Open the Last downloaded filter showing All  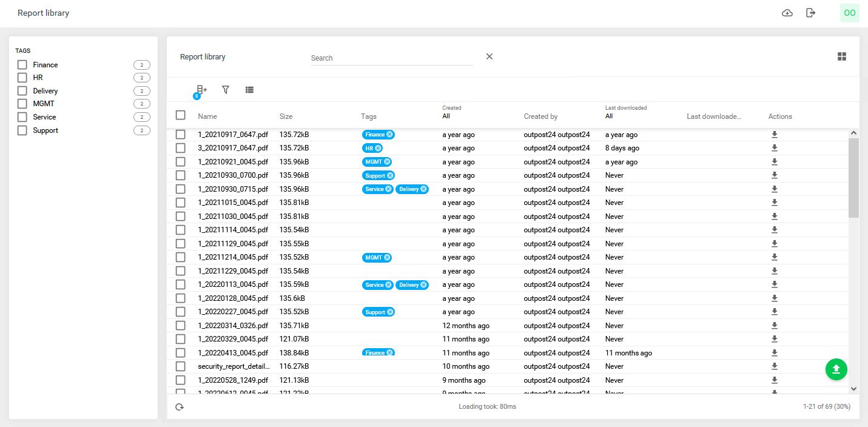610,115
